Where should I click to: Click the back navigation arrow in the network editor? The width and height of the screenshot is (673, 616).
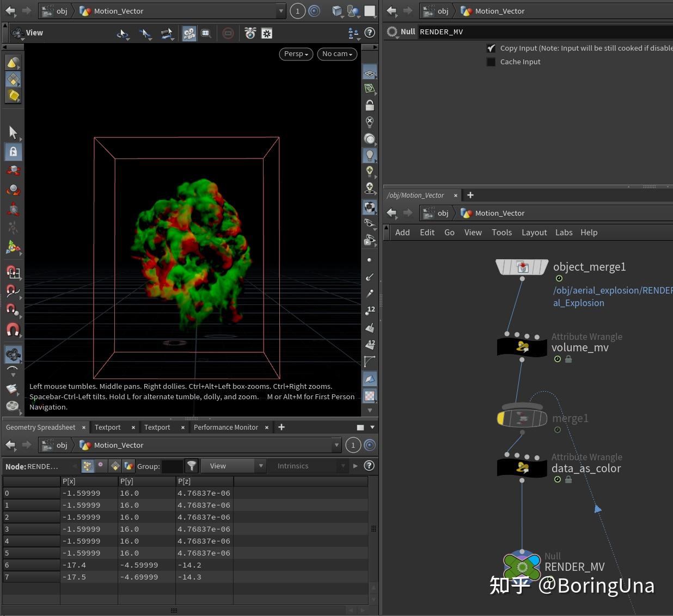click(391, 213)
